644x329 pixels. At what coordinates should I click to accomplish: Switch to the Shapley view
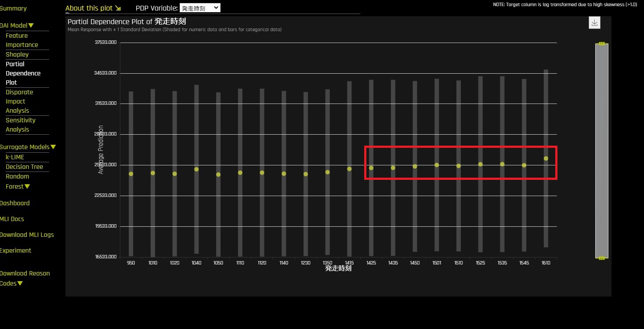(17, 54)
